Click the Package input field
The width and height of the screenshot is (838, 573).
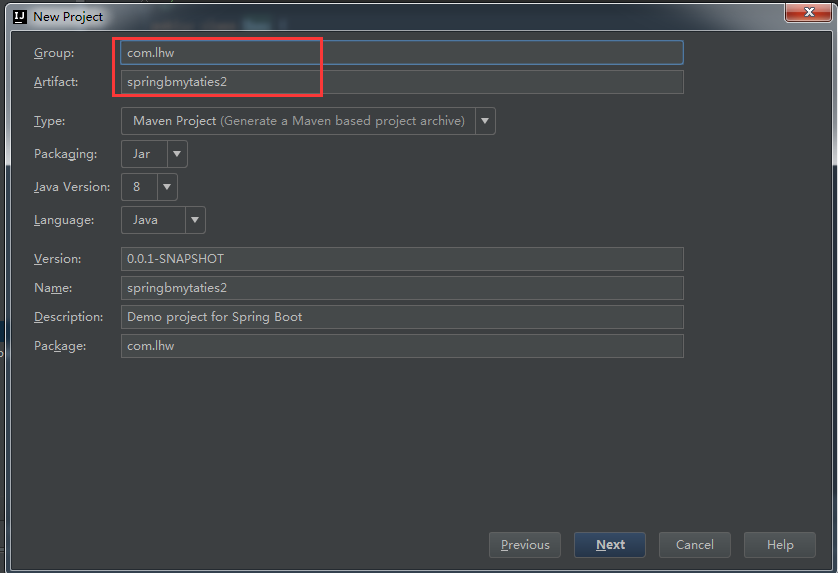point(402,346)
